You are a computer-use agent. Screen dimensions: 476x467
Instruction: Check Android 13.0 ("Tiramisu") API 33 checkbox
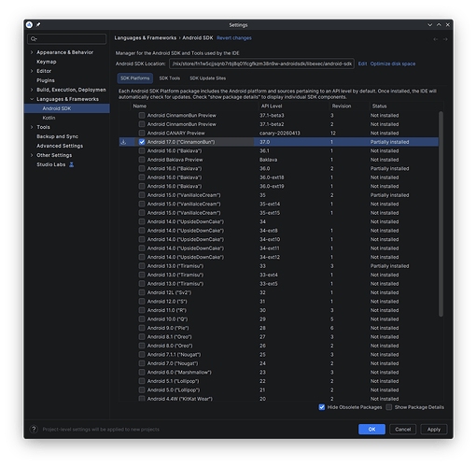tap(142, 266)
